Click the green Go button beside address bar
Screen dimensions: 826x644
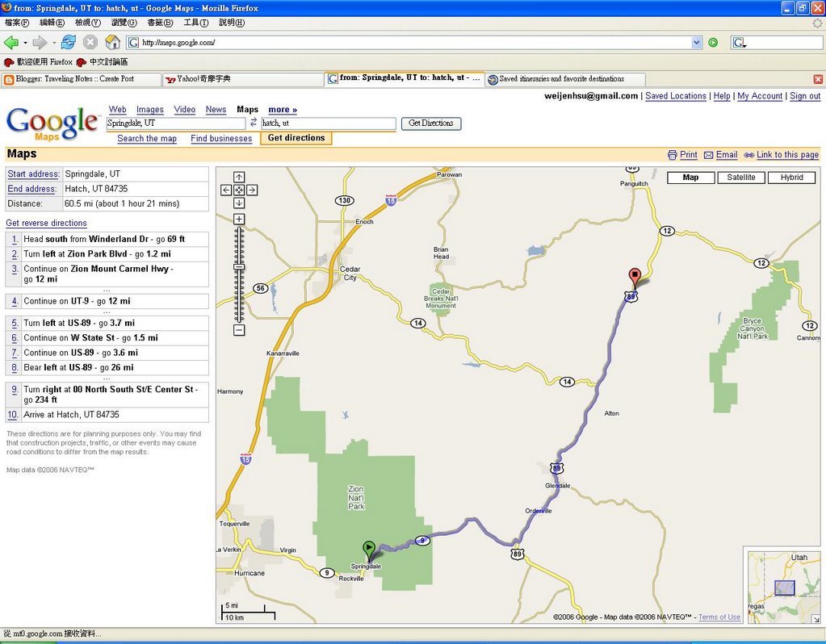click(713, 43)
